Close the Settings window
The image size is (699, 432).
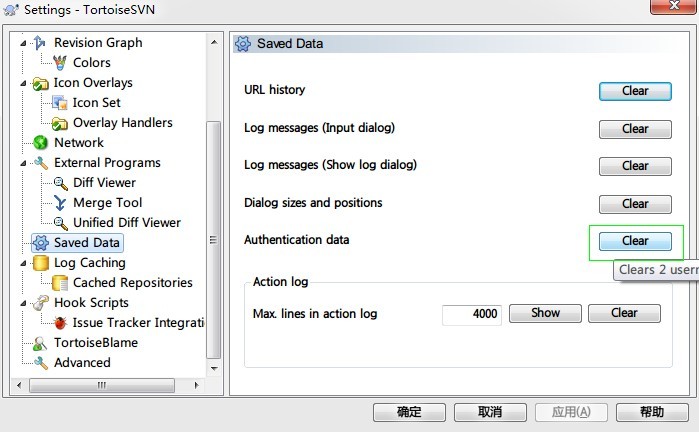point(674,6)
